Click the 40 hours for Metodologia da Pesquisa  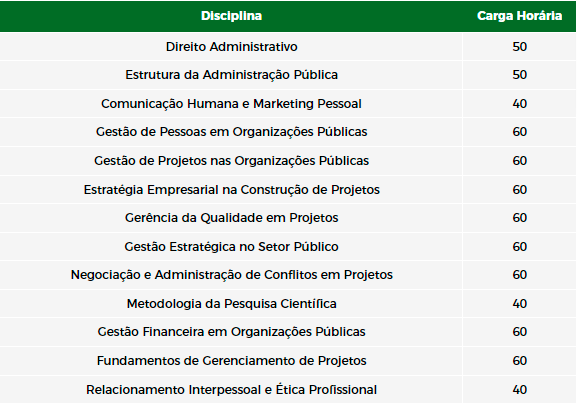coord(520,304)
